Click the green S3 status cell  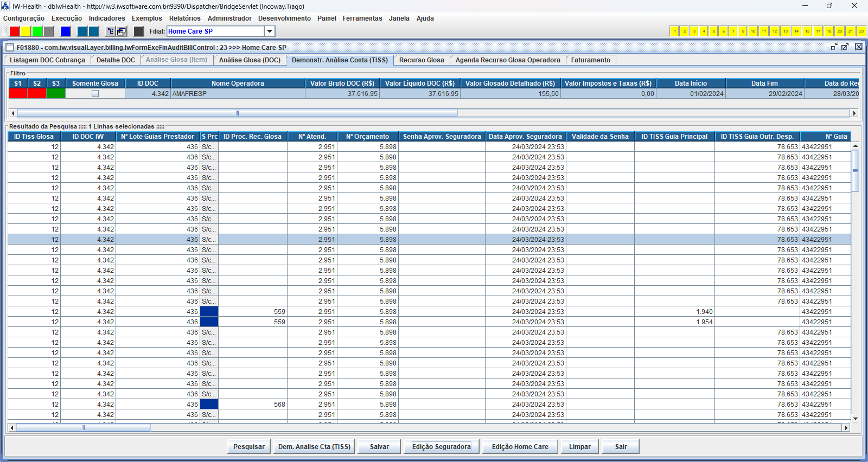point(56,94)
